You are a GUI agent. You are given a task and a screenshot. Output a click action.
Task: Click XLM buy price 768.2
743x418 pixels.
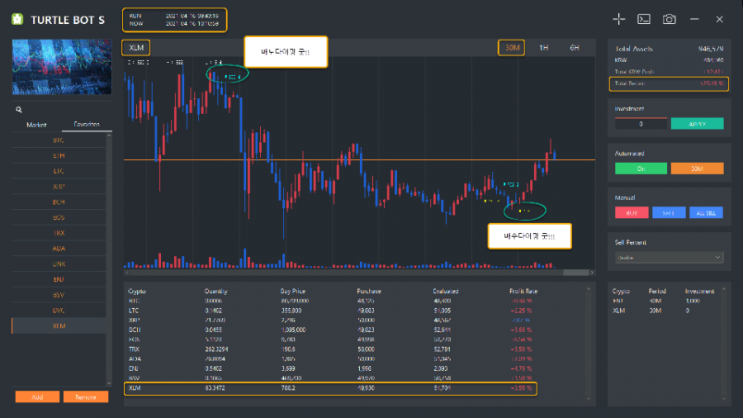[x=288, y=388]
